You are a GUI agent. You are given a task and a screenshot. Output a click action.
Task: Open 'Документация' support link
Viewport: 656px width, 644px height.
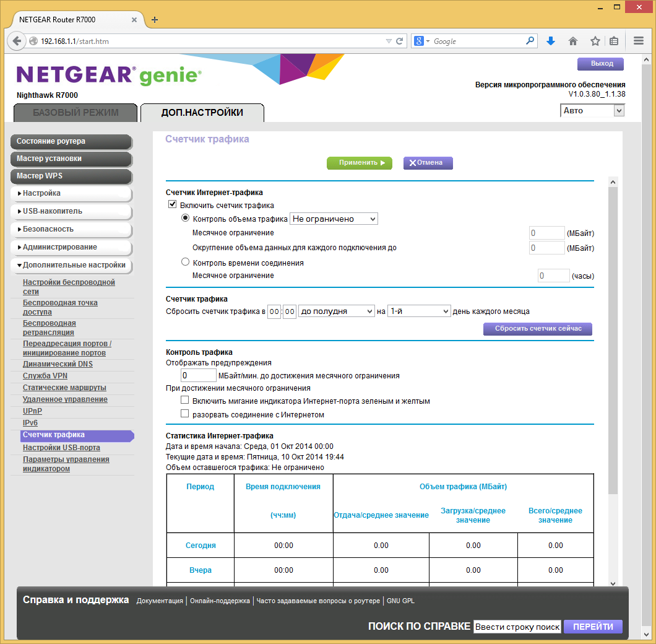point(160,601)
